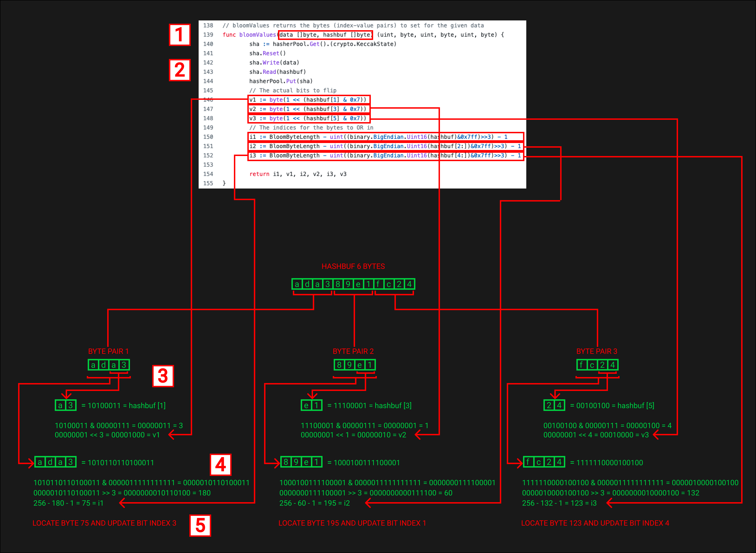Click the return i1, v1 statement
The height and width of the screenshot is (553, 756).
pyautogui.click(x=298, y=174)
